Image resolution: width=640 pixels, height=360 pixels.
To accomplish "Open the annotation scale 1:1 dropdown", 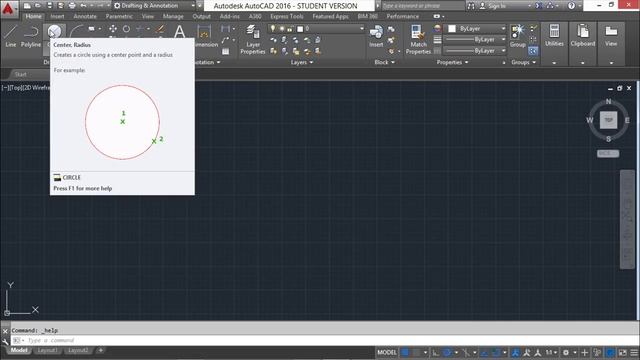I will pyautogui.click(x=551, y=353).
